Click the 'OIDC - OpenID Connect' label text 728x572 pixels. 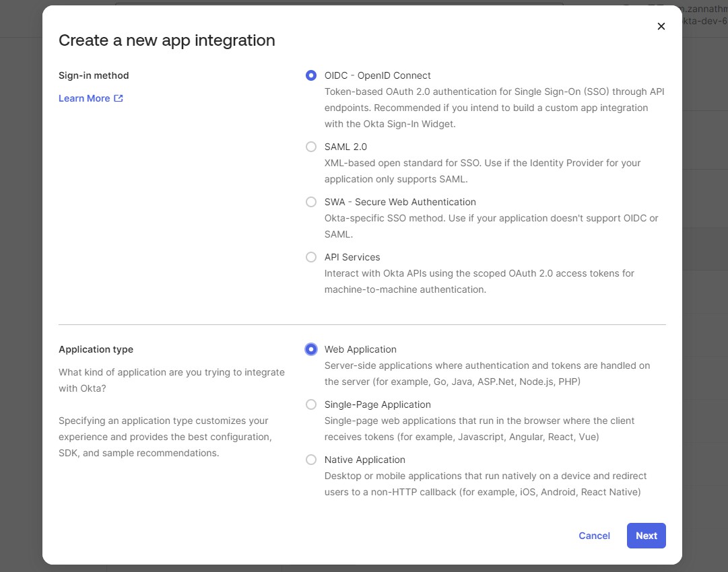(x=377, y=75)
